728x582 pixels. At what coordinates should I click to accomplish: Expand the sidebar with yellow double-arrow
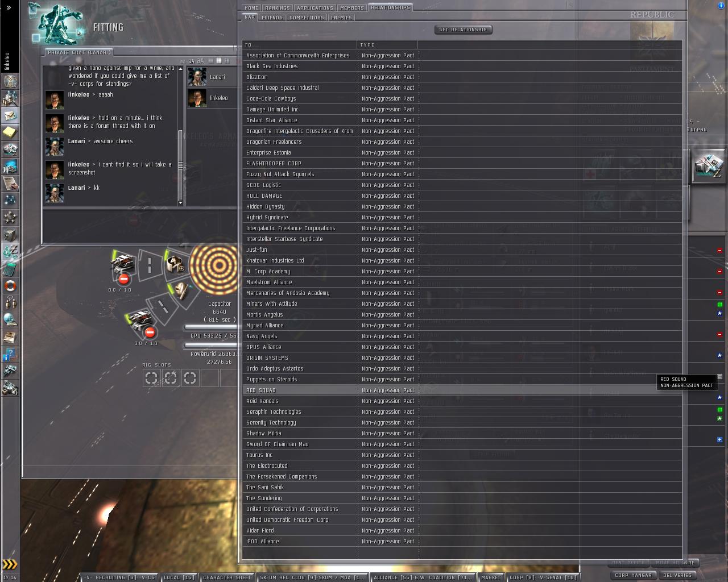(10, 564)
